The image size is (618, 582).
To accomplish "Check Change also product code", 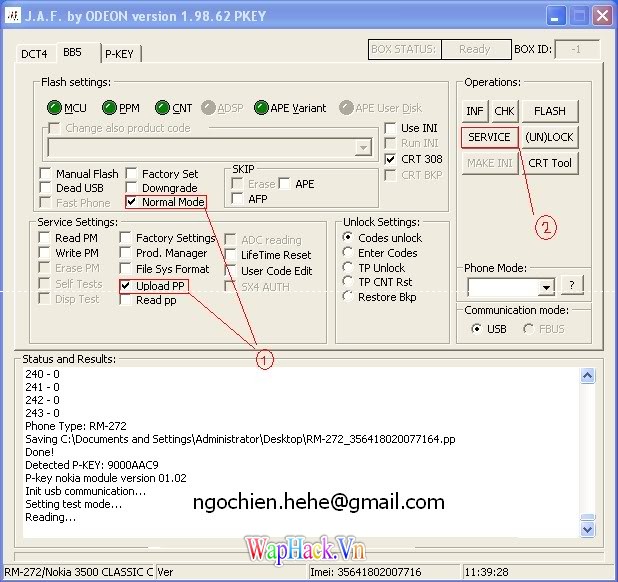I will pos(54,128).
